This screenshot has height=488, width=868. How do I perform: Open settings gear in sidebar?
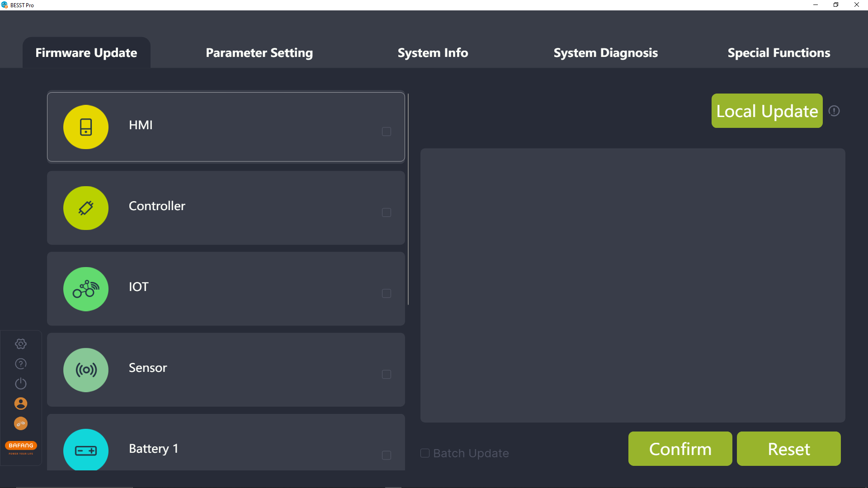(21, 344)
